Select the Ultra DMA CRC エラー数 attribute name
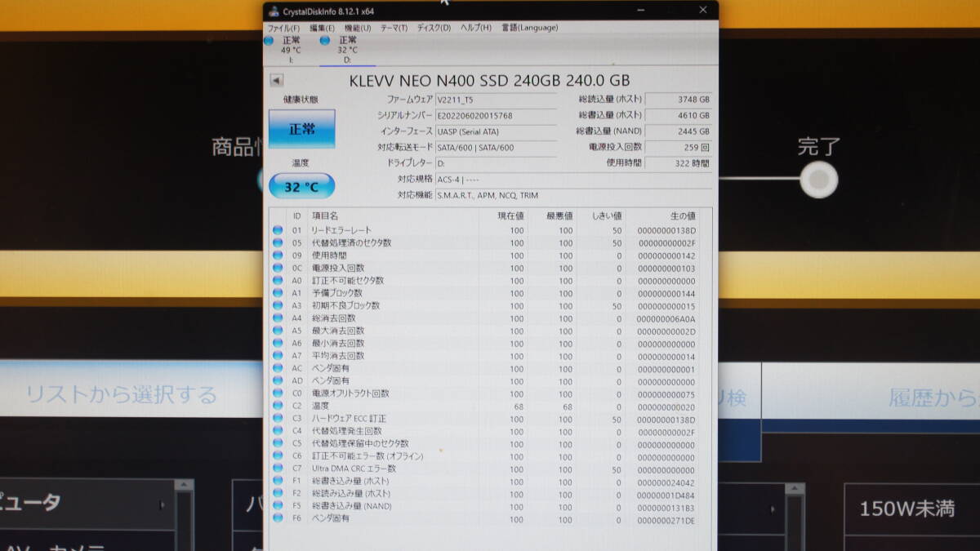Viewport: 980px width, 551px height. (354, 469)
